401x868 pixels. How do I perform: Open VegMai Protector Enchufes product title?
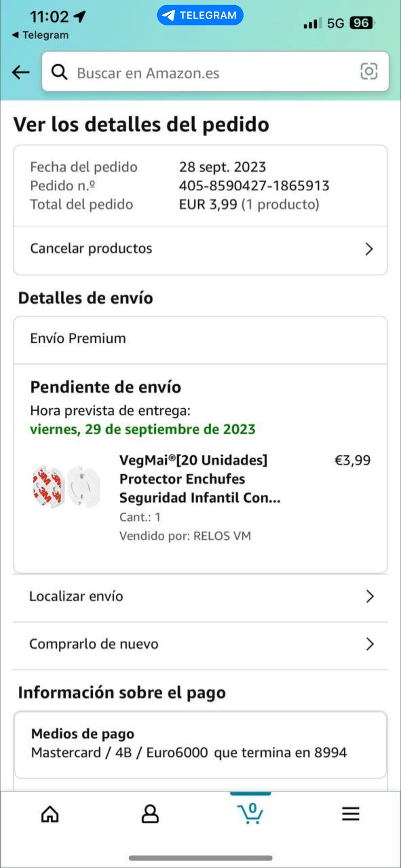[200, 479]
